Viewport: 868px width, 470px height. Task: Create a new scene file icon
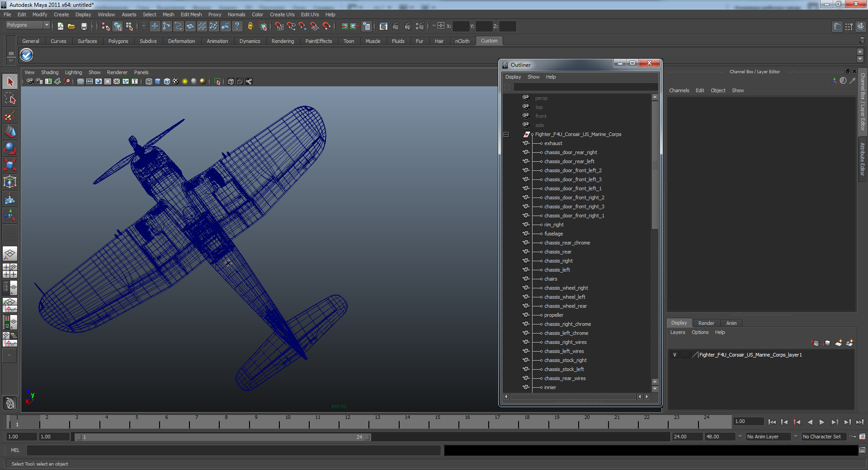point(60,26)
